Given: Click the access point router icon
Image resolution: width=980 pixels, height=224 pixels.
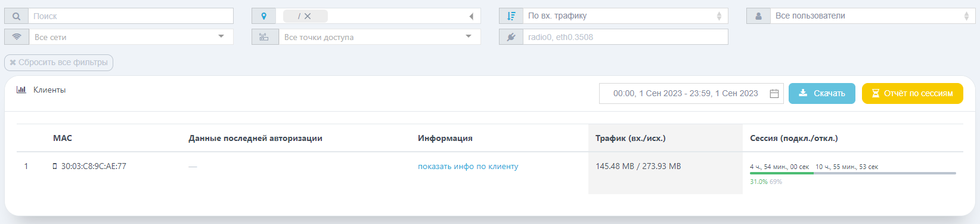Looking at the screenshot, I should pyautogui.click(x=263, y=37).
